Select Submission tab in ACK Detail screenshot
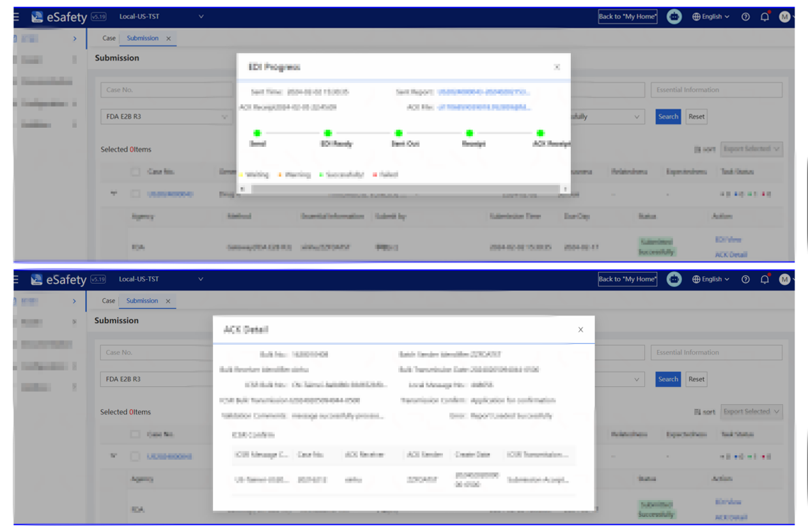 coord(143,301)
